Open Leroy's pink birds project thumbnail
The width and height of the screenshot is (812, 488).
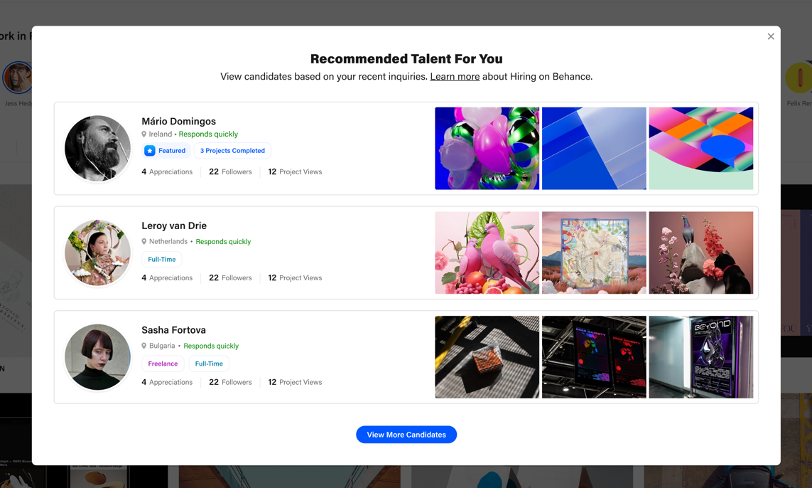point(487,253)
